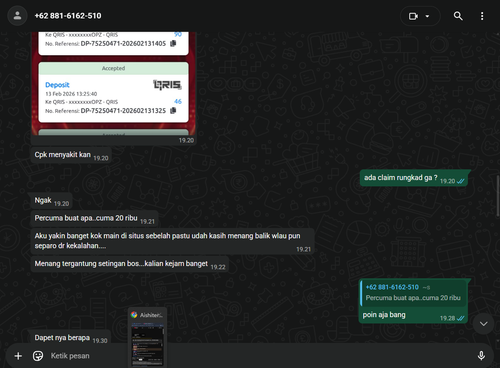500x368 pixels.
Task: Record a voice message with microphone
Action: [x=481, y=356]
